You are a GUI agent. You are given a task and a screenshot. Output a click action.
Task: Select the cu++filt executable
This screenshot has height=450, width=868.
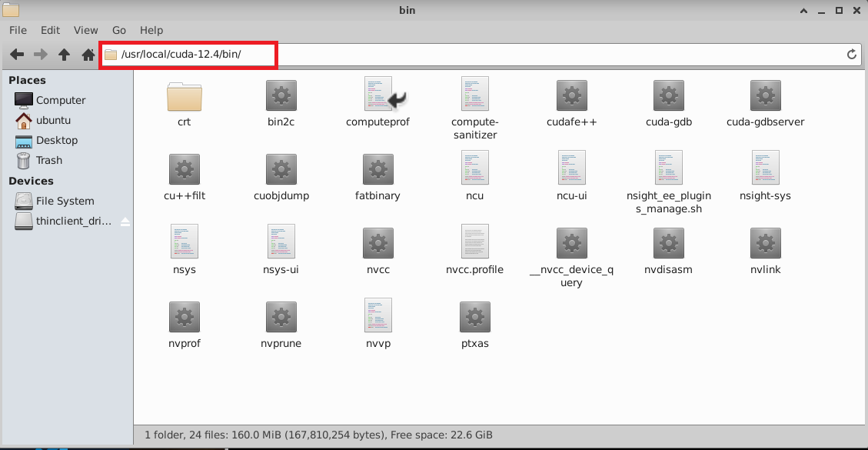185,169
